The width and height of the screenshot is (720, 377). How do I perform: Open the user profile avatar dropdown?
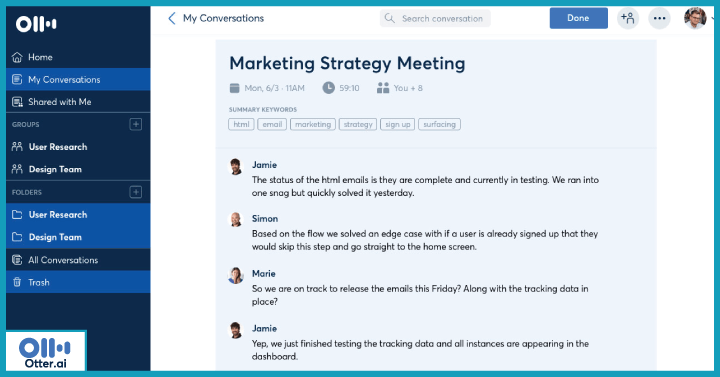click(x=695, y=18)
